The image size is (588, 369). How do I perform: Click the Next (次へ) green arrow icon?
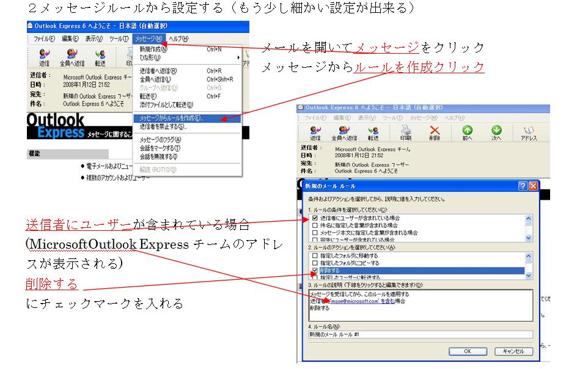pyautogui.click(x=496, y=133)
